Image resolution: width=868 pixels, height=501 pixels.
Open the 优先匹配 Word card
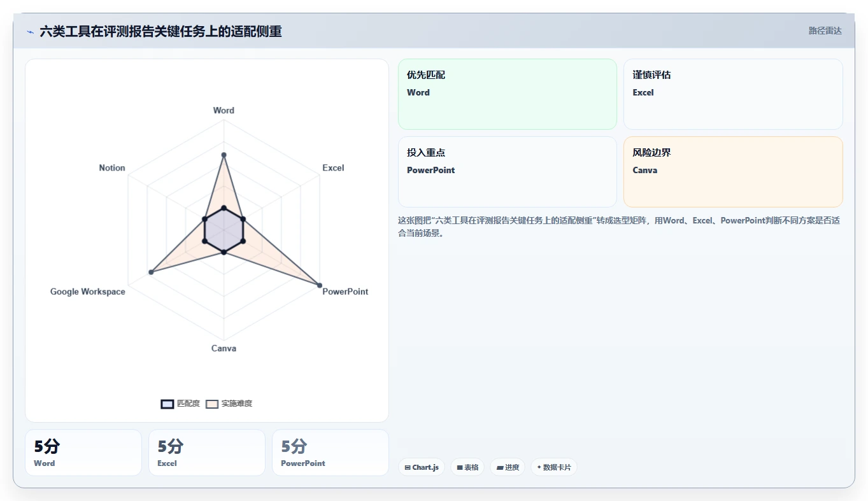508,94
